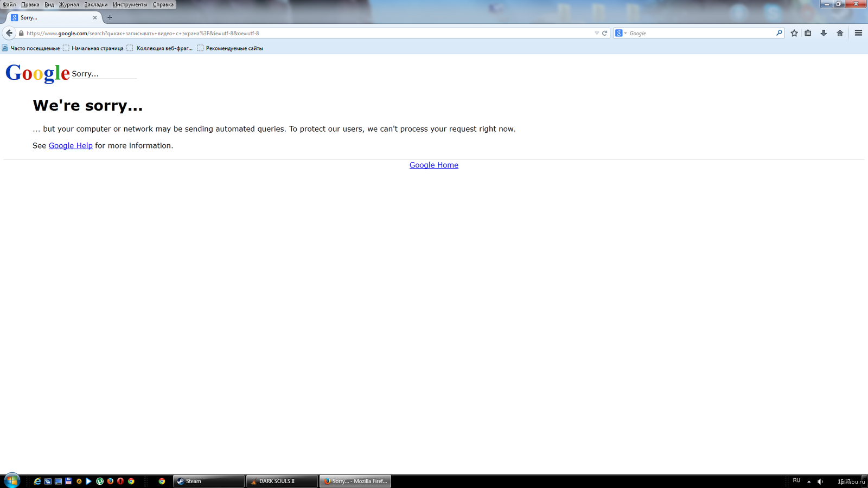The width and height of the screenshot is (868, 488).
Task: Click the padlock site identity icon
Action: pyautogui.click(x=21, y=33)
